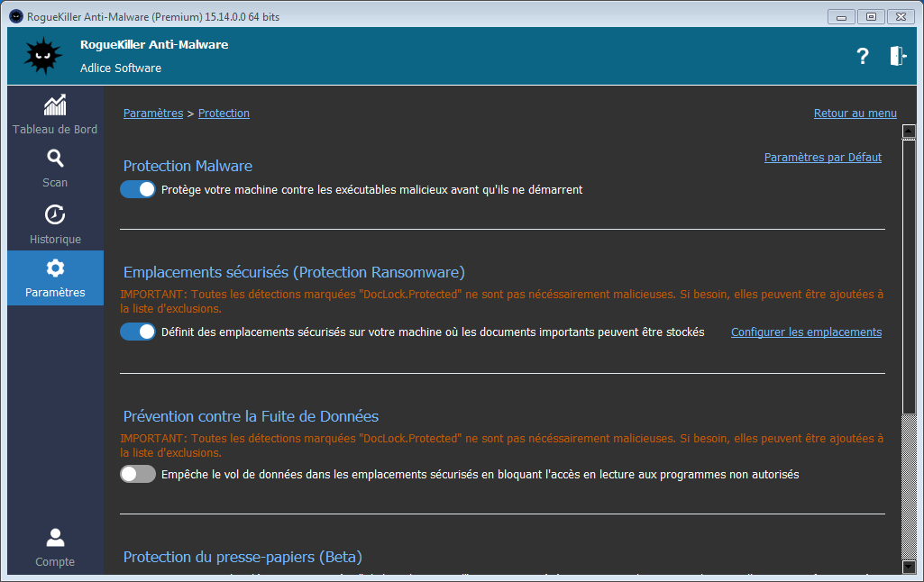Click the Paramètres breadcrumb link
Image resolution: width=924 pixels, height=582 pixels.
tap(153, 114)
